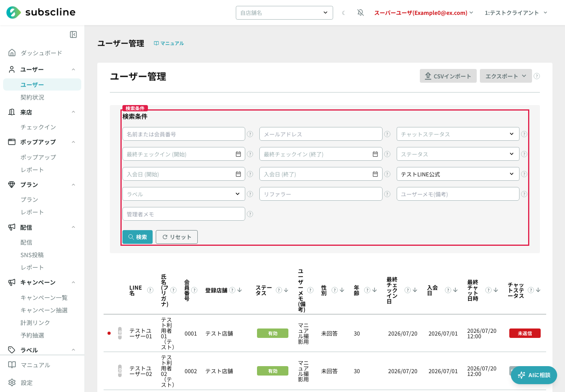The width and height of the screenshot is (565, 392).
Task: Open 計測リンク in the sidebar
Action: 35,323
